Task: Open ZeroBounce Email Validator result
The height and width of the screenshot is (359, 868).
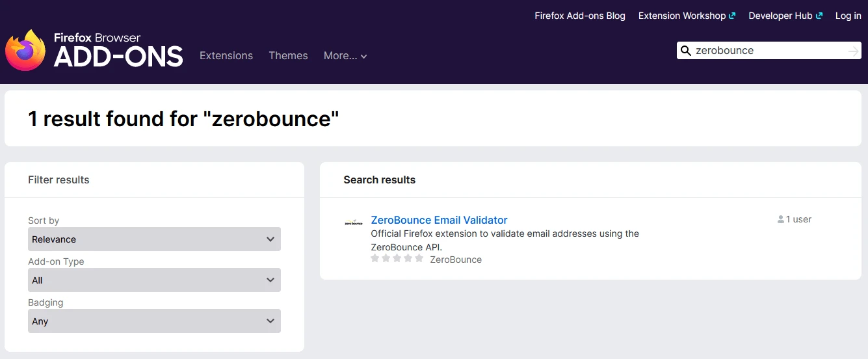Action: coord(439,220)
